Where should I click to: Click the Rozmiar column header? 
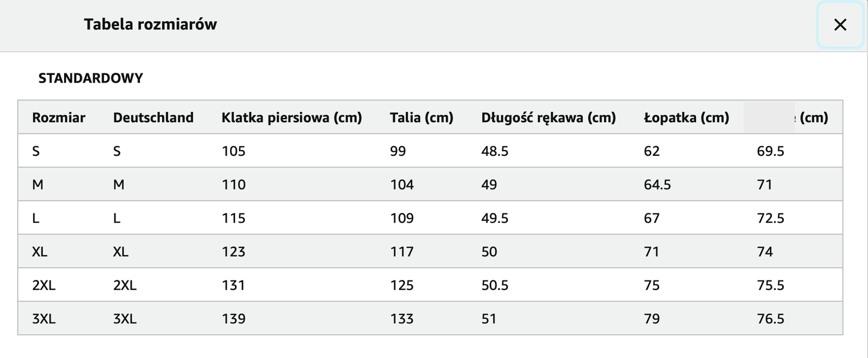click(x=59, y=117)
